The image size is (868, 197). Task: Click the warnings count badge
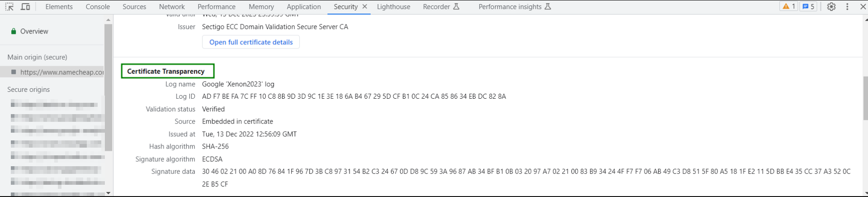tap(789, 7)
